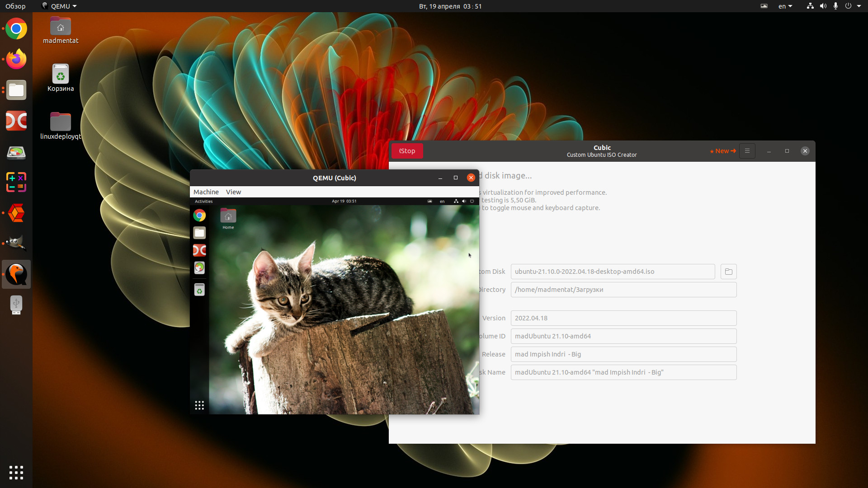The height and width of the screenshot is (488, 868).
Task: Show applications grid on host desktop
Action: pos(16,472)
